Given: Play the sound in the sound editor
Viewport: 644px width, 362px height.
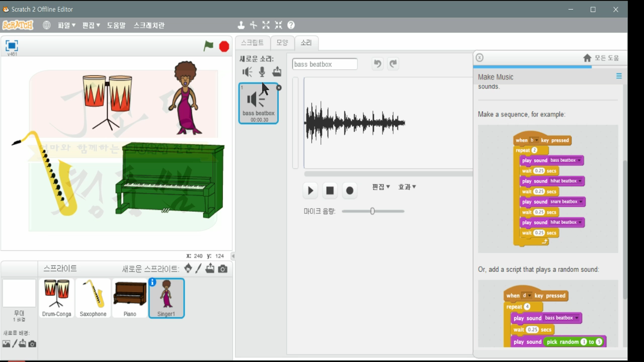Looking at the screenshot, I should click(x=310, y=191).
